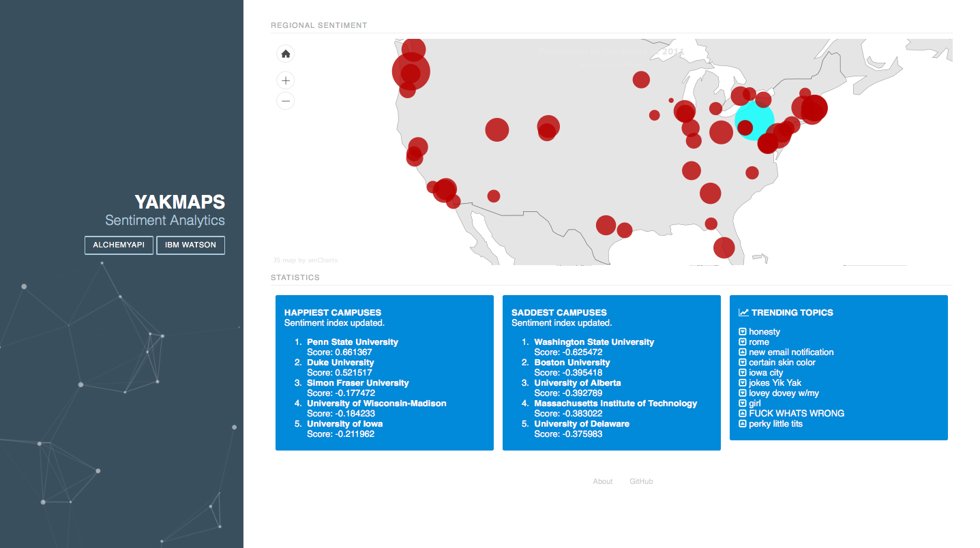Viewport: 980px width, 548px height.
Task: Click the score -0.211962
Action: [x=355, y=434]
